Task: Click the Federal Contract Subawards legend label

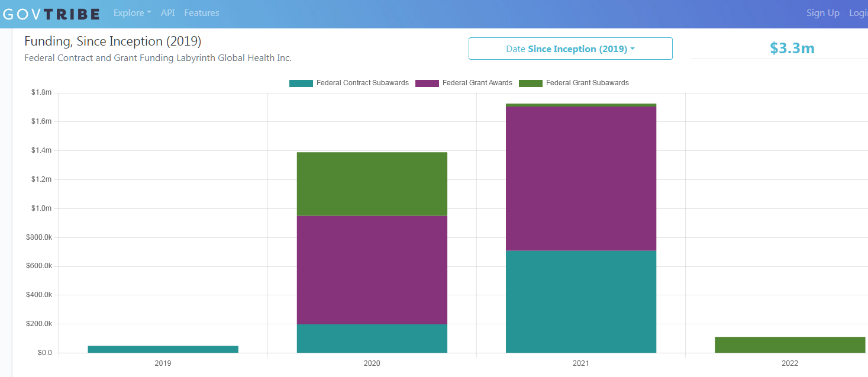Action: click(363, 83)
